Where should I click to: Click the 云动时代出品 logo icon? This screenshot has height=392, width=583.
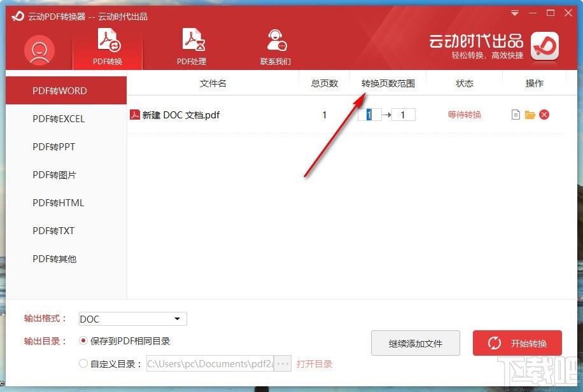coord(544,46)
